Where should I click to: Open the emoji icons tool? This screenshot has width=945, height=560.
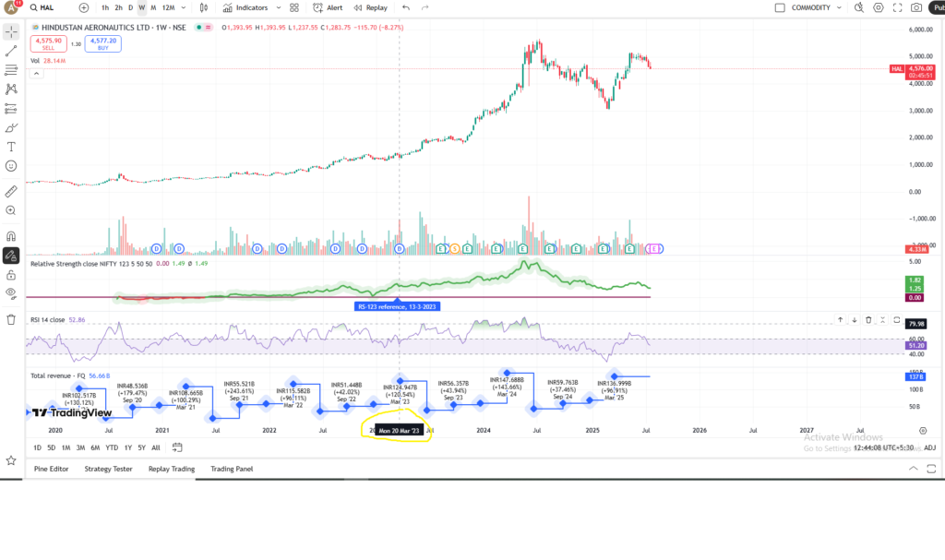pyautogui.click(x=11, y=166)
